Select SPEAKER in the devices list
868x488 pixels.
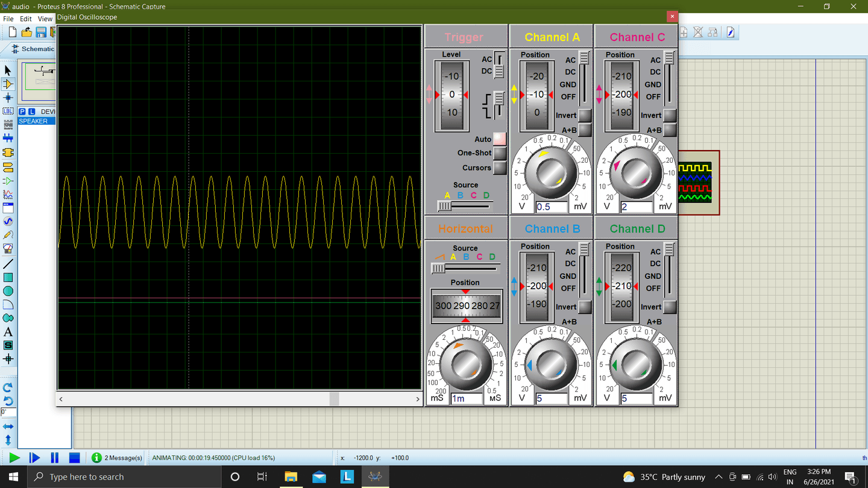click(36, 121)
